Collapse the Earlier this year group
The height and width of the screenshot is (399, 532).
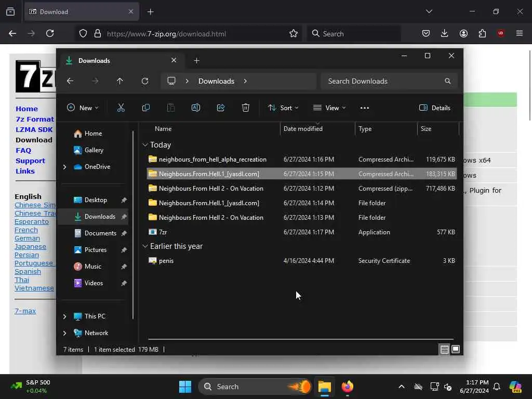(145, 246)
